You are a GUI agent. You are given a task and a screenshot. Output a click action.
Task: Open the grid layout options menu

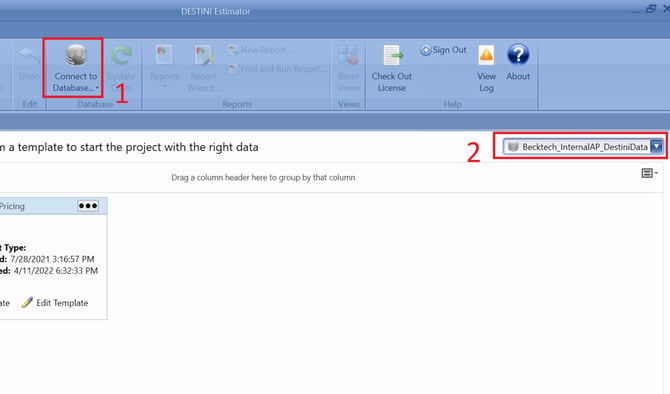[x=649, y=173]
